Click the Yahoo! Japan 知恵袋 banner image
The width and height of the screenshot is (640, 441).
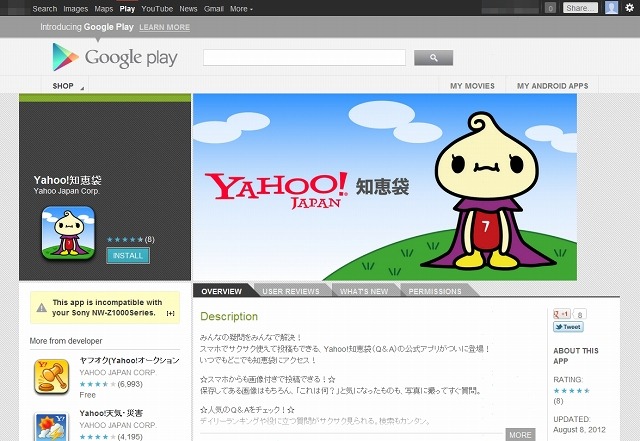385,187
